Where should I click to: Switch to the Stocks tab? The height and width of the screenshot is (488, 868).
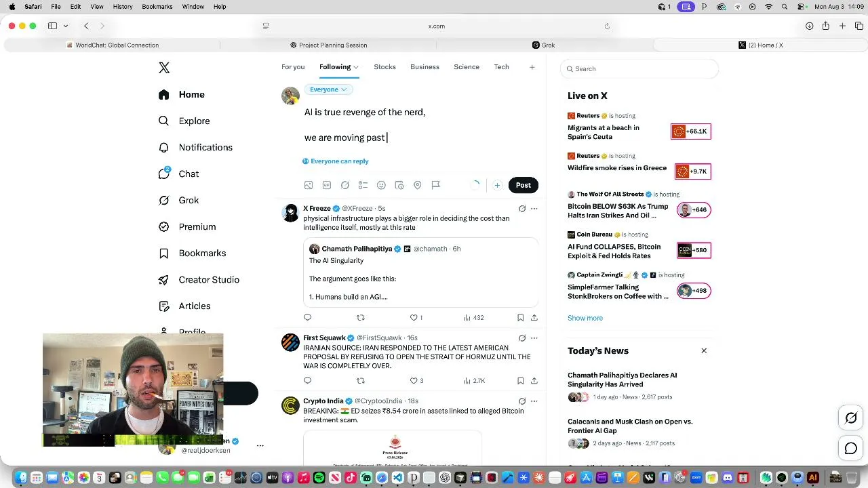coord(384,67)
